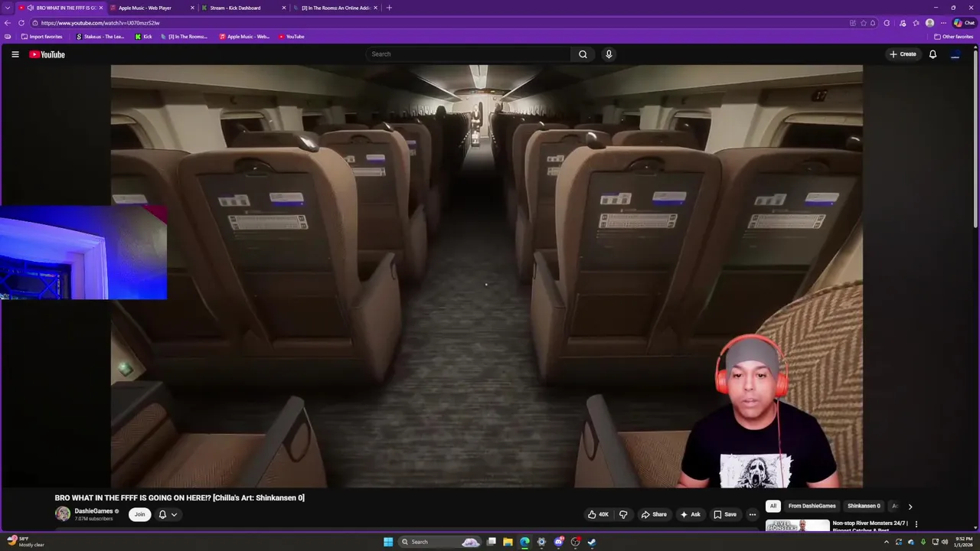Open YouTube bookmark in favorites bar
980x551 pixels.
coord(292,37)
